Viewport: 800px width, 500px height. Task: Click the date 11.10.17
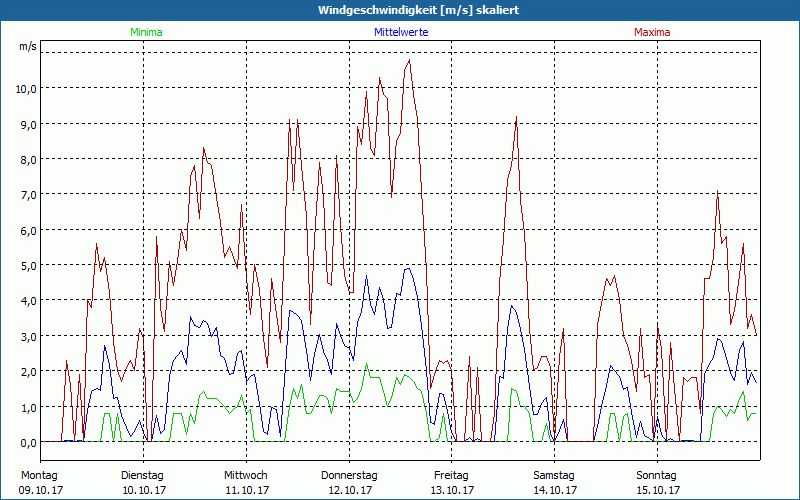[x=247, y=490]
